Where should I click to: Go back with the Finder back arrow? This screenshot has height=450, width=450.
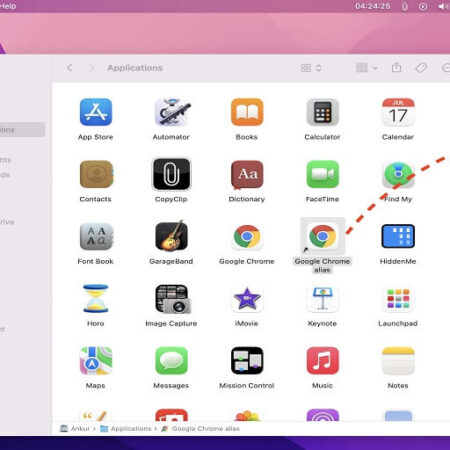pyautogui.click(x=69, y=68)
